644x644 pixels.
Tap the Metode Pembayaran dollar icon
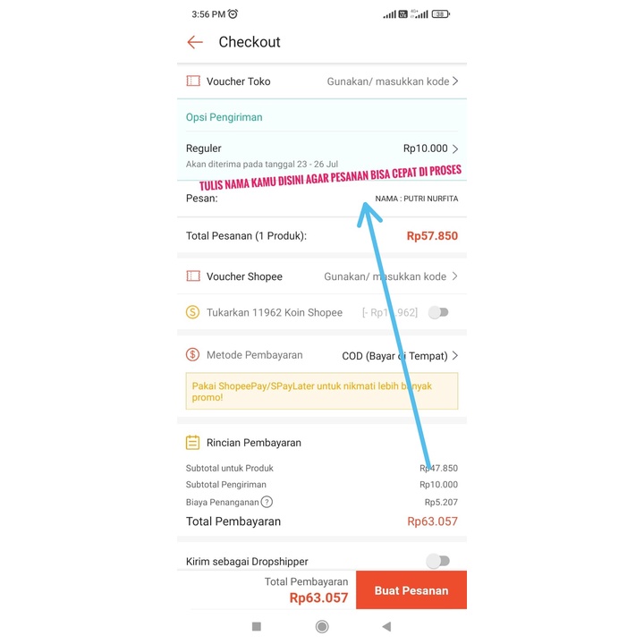(192, 354)
